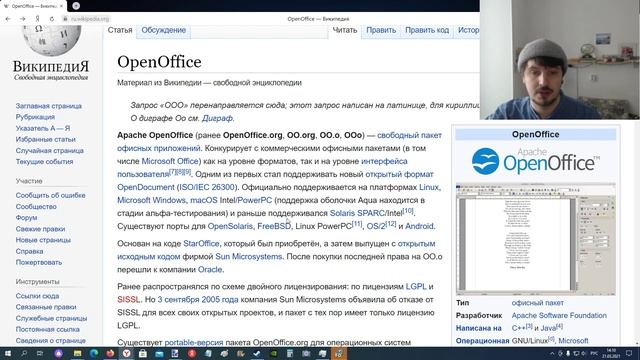Image resolution: width=640 pixels, height=360 pixels.
Task: Click the Wikipedia globe logo
Action: click(51, 40)
